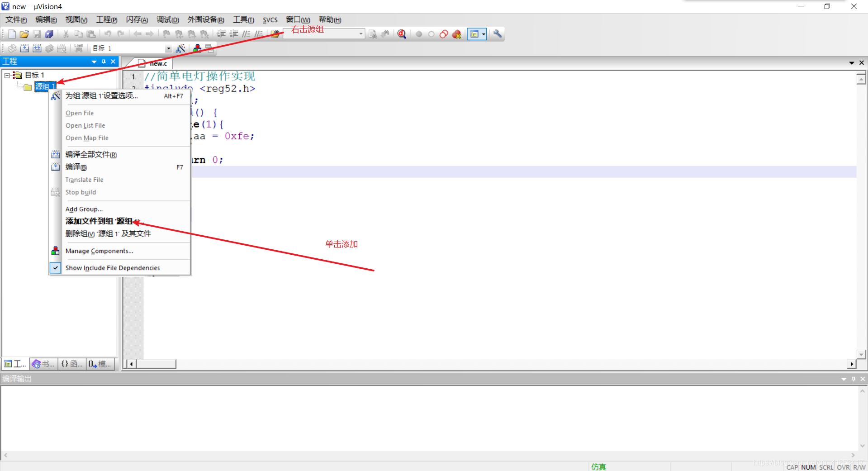868x471 pixels.
Task: Open the 目标 1 target dropdown
Action: coord(168,48)
